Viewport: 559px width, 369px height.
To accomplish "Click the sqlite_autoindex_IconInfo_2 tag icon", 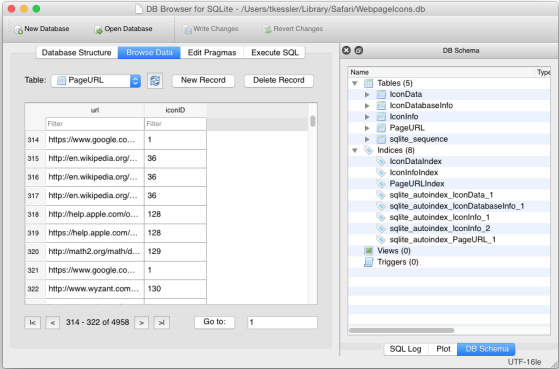I will pos(381,229).
